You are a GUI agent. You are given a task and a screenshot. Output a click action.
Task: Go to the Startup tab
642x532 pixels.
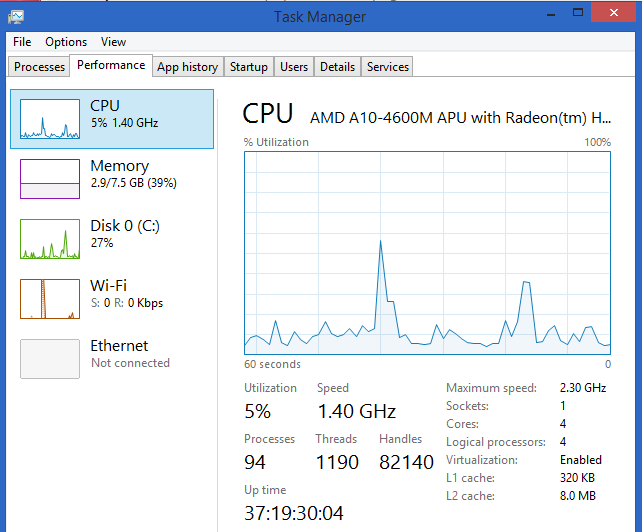248,67
